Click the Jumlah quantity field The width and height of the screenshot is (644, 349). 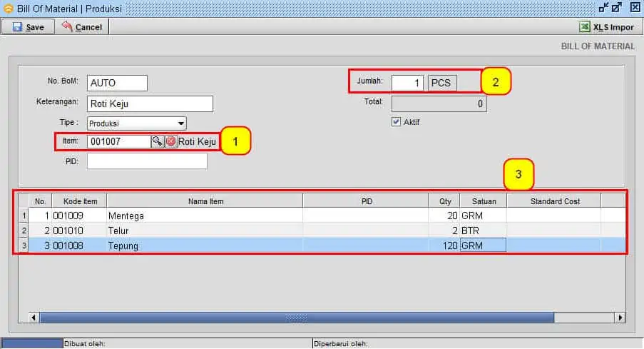(x=407, y=83)
